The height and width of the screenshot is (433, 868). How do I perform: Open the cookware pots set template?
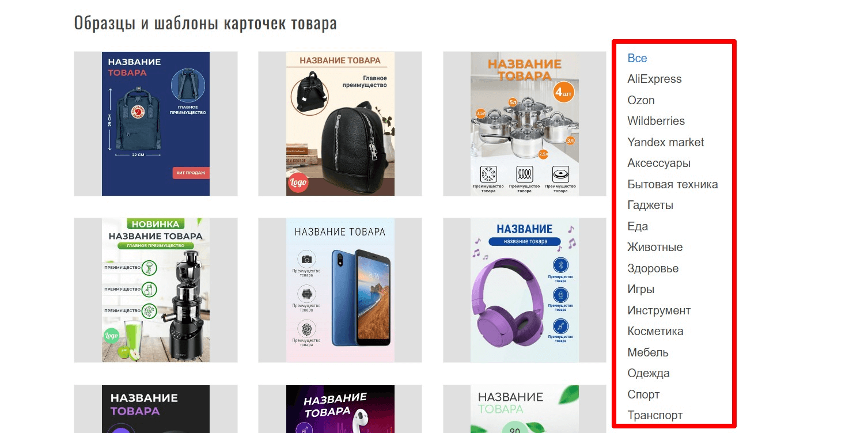[x=525, y=124]
